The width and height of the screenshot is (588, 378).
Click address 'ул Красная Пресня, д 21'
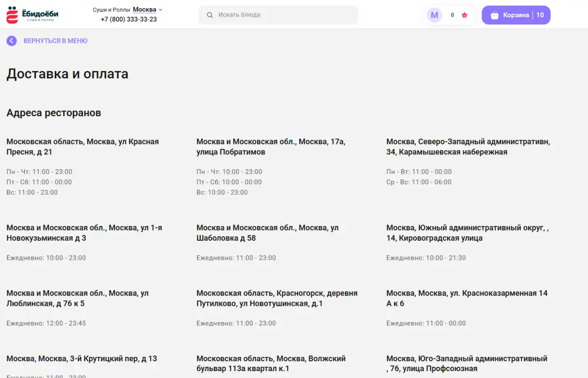tap(82, 147)
